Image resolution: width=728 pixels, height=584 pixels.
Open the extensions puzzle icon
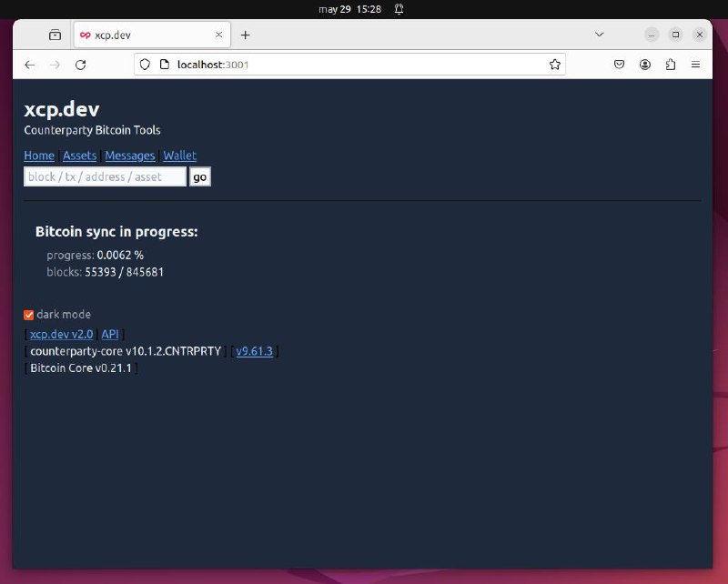pos(670,65)
